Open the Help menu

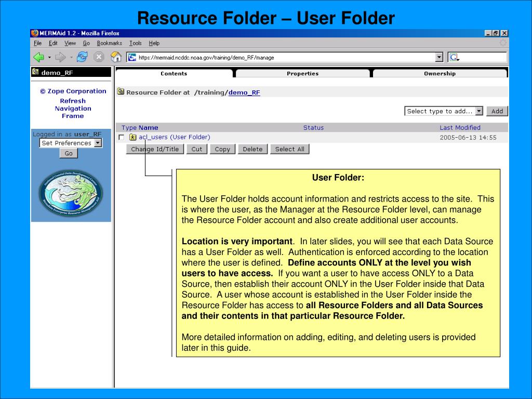(x=154, y=43)
